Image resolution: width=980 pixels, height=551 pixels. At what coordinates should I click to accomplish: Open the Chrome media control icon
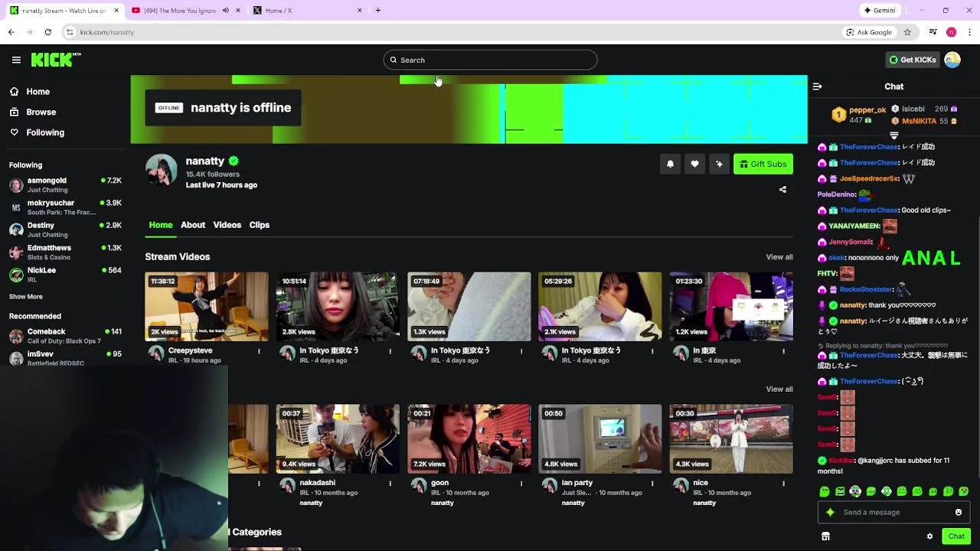(933, 32)
